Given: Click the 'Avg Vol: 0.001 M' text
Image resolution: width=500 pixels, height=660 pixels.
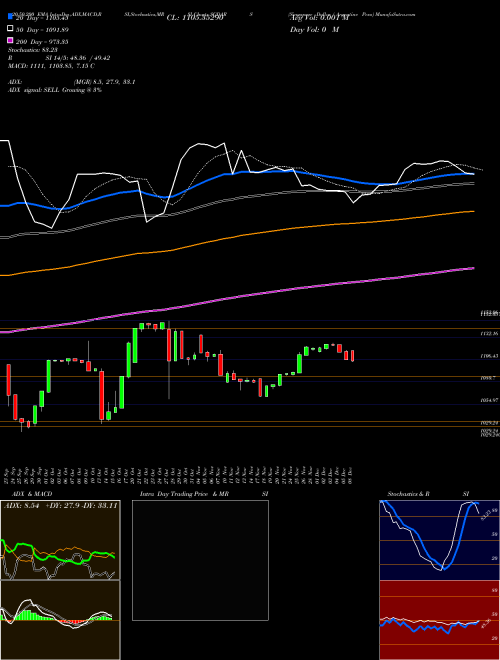Looking at the screenshot, I should 319,18.
